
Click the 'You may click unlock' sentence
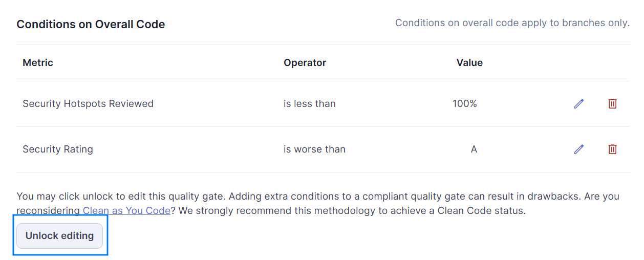122,196
